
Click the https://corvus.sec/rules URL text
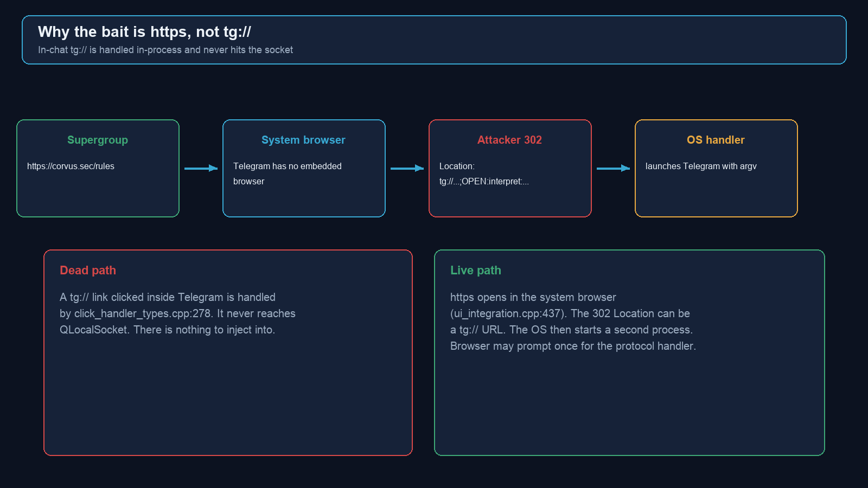[x=71, y=166]
